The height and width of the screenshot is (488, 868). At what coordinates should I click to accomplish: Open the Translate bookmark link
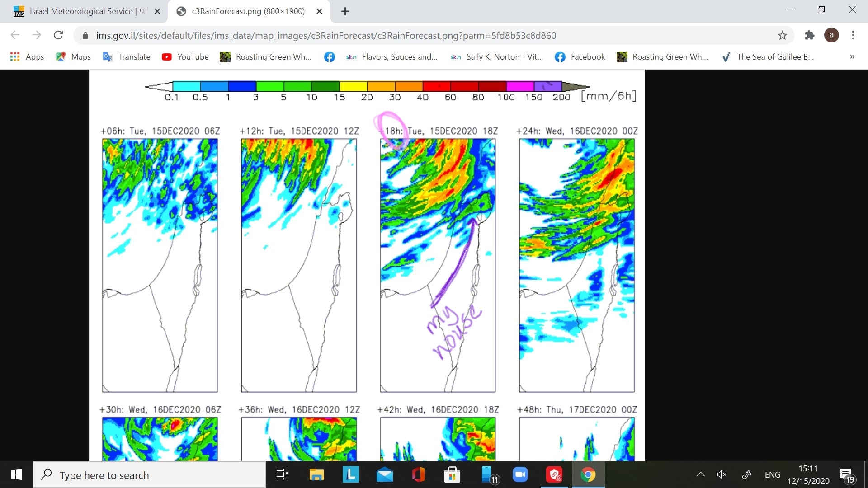[x=127, y=57]
